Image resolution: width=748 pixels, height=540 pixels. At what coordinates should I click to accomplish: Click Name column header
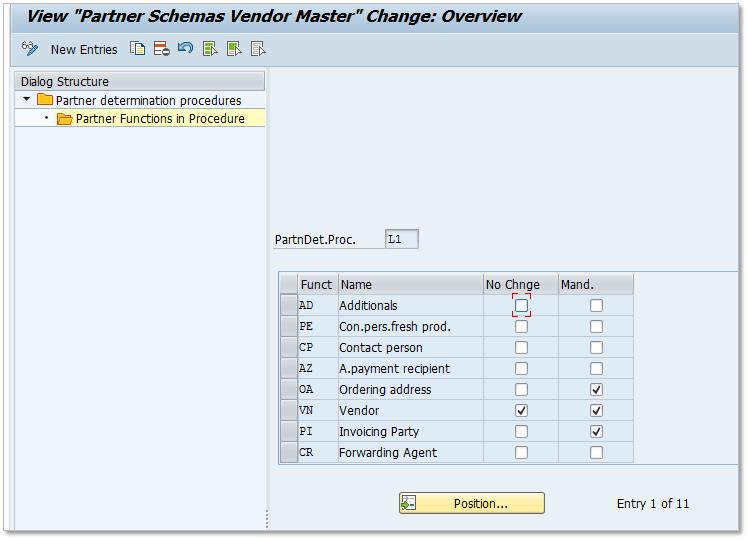tap(411, 284)
